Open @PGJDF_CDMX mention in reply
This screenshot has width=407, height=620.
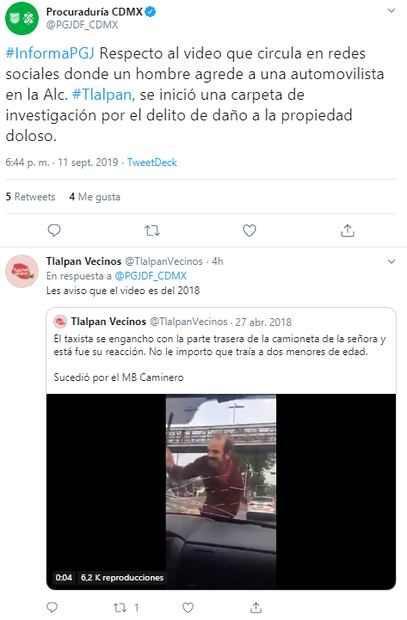click(x=150, y=276)
